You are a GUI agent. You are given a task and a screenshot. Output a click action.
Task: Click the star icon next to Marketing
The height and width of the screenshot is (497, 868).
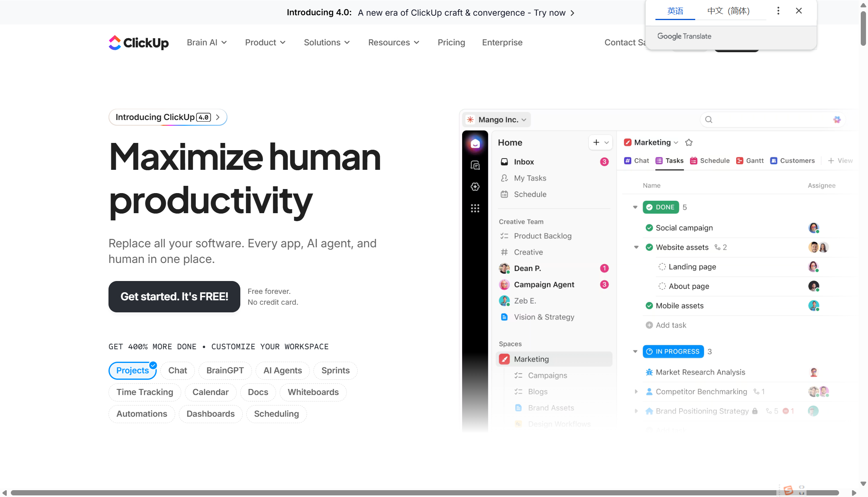coord(689,143)
